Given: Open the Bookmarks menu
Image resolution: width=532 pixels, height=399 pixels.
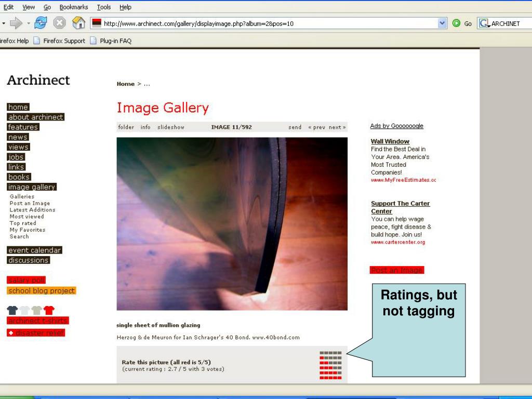Looking at the screenshot, I should [x=74, y=7].
